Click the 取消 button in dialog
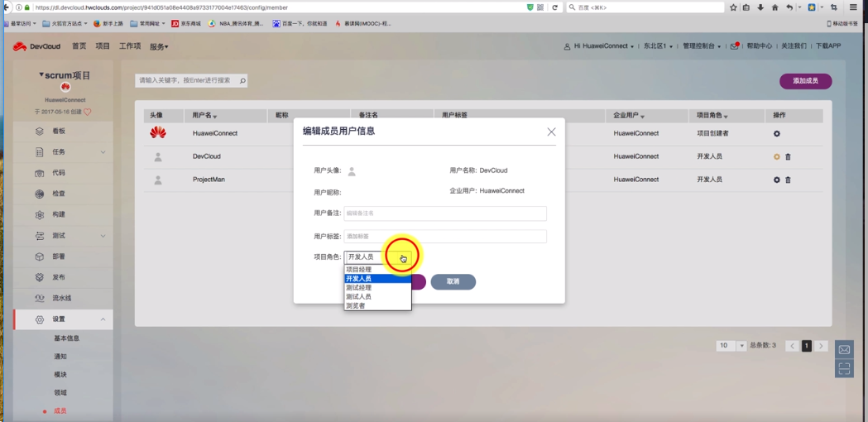The image size is (868, 422). pos(453,282)
